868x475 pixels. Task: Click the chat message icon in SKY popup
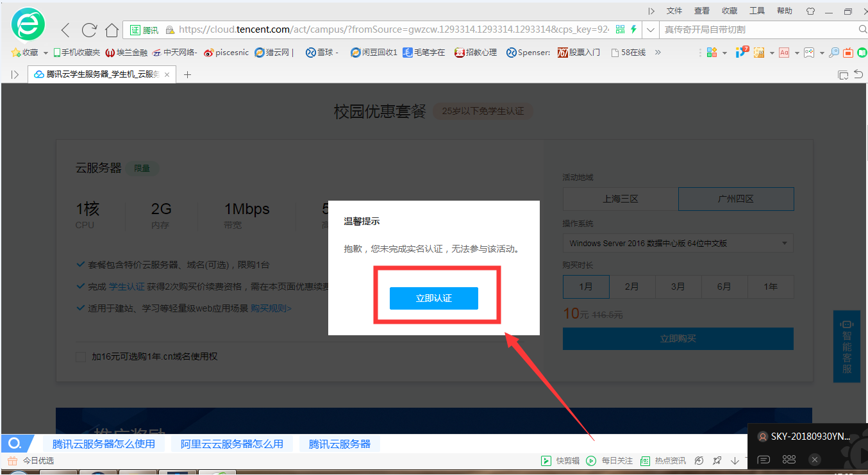(x=764, y=460)
